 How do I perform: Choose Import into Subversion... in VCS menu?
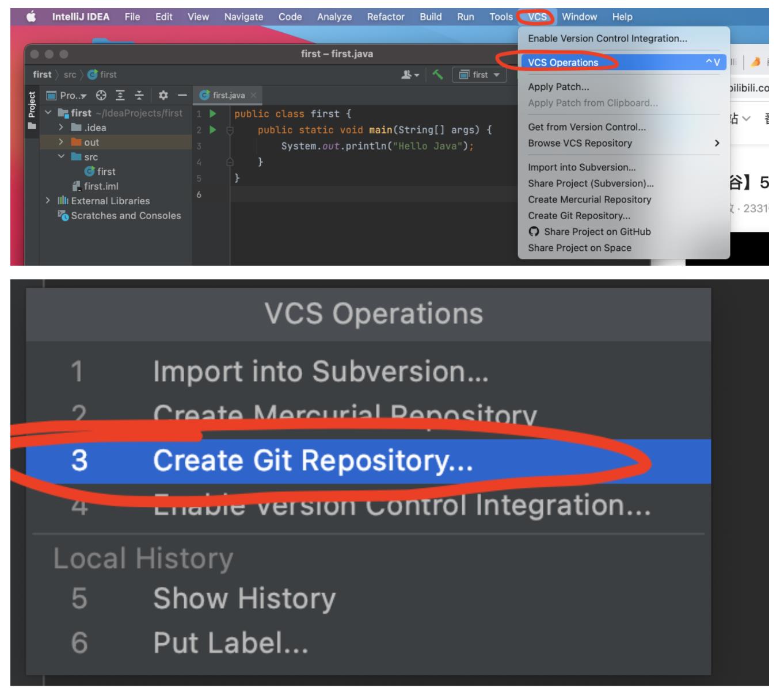(x=624, y=167)
